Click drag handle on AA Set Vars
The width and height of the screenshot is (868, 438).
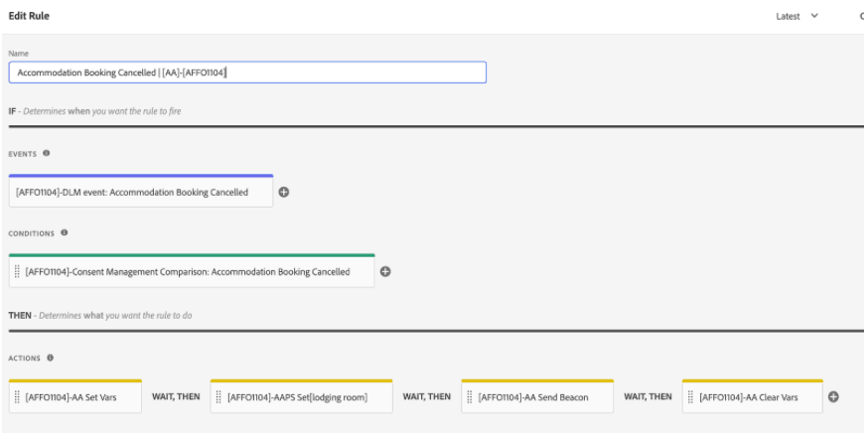click(x=18, y=397)
